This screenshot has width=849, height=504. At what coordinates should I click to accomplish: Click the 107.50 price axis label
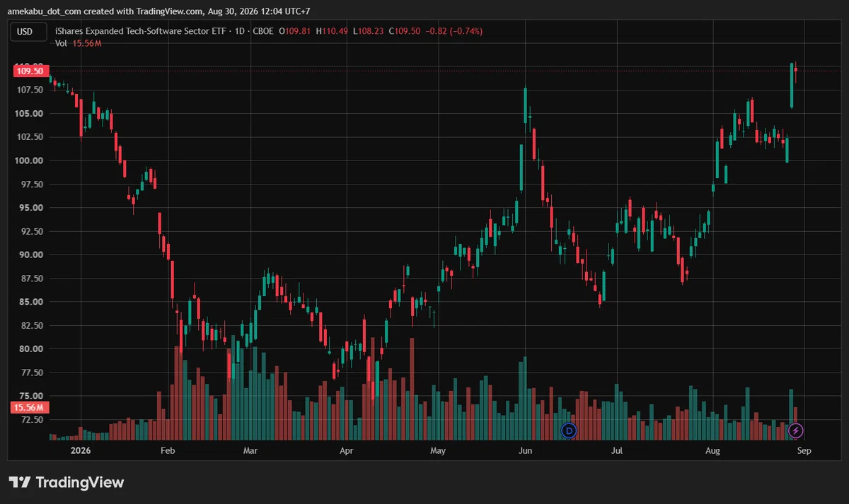point(31,90)
